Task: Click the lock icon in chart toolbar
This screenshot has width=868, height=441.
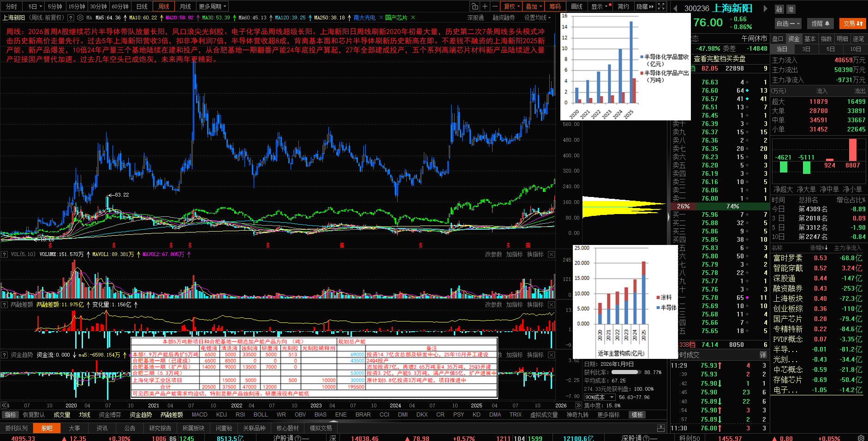Action: click(x=475, y=6)
